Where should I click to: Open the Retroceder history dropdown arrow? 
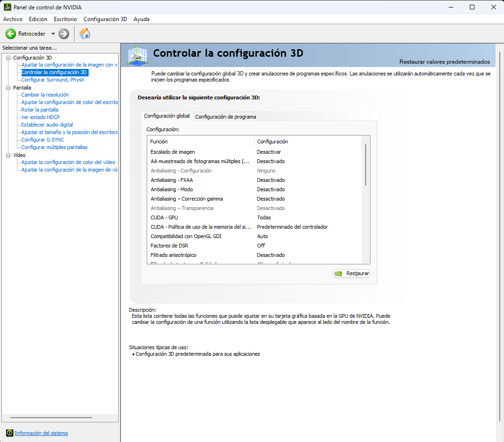coord(53,34)
